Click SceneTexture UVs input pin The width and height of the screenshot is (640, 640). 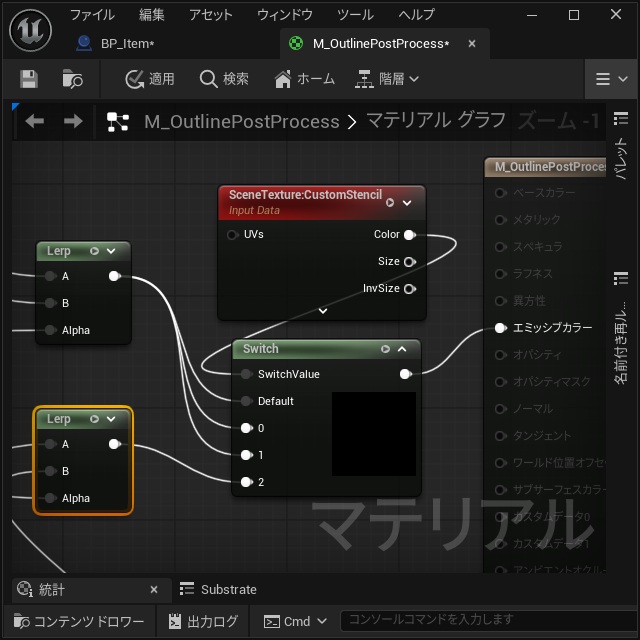tap(233, 235)
